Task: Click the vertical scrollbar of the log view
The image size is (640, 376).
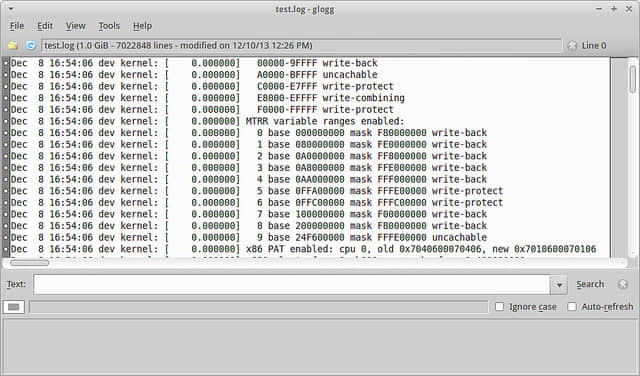Action: point(632,157)
